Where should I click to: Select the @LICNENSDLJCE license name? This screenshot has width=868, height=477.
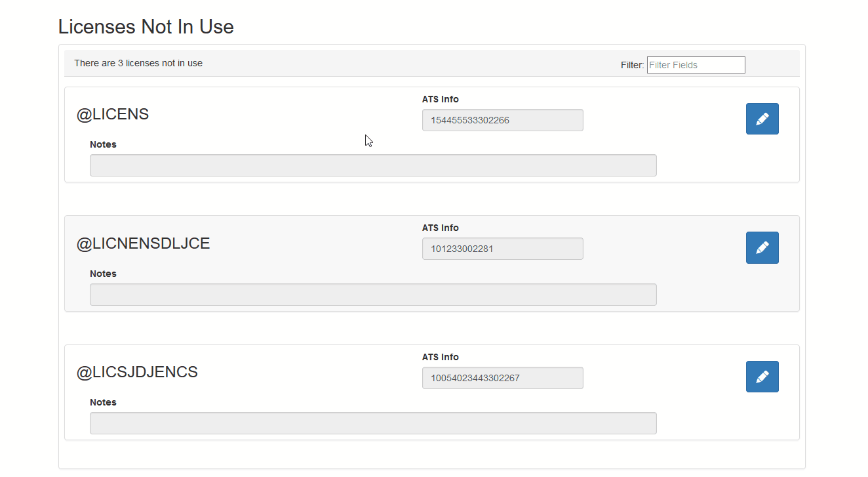click(144, 243)
